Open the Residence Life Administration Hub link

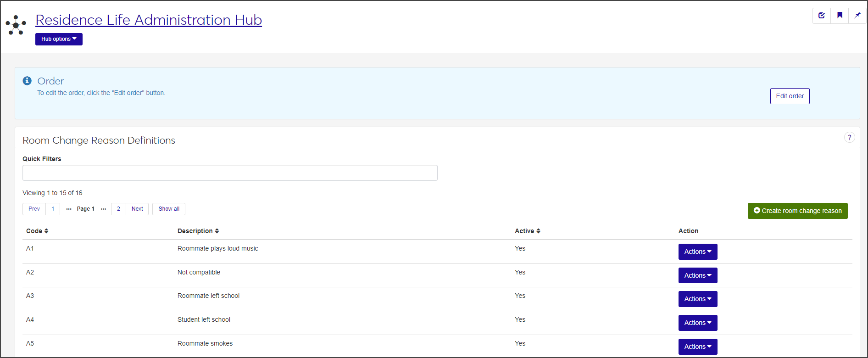[149, 20]
